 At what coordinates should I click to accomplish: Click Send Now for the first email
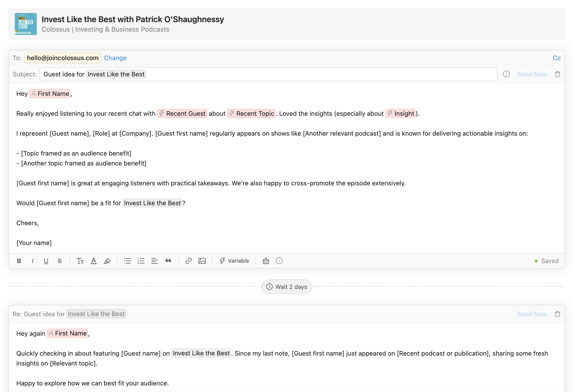(532, 74)
